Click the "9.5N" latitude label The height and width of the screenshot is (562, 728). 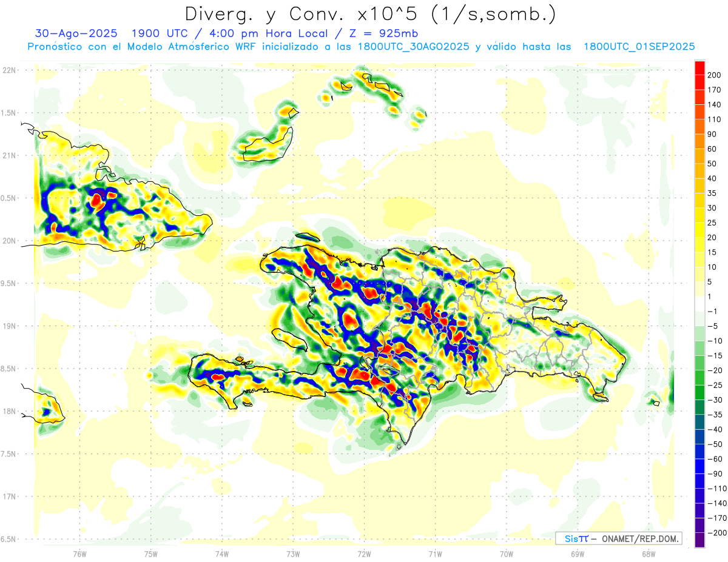point(9,283)
